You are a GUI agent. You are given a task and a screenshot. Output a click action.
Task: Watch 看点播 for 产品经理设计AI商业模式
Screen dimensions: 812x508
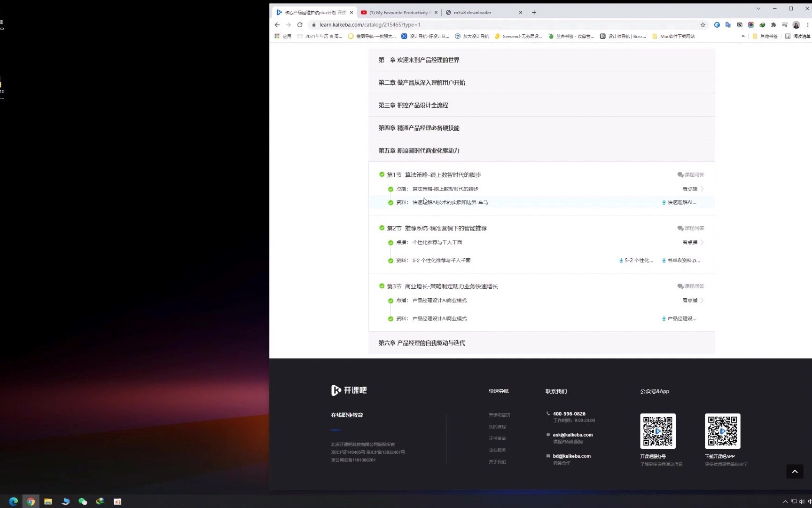tap(693, 300)
